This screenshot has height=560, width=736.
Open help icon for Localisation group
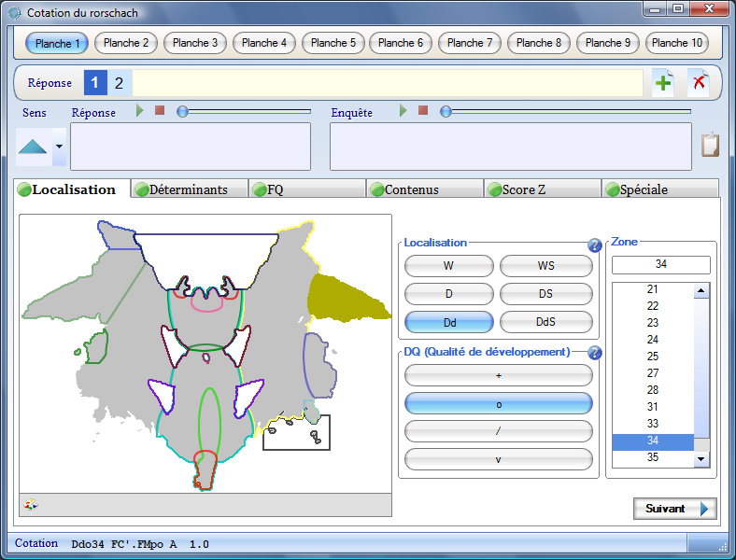click(x=594, y=245)
